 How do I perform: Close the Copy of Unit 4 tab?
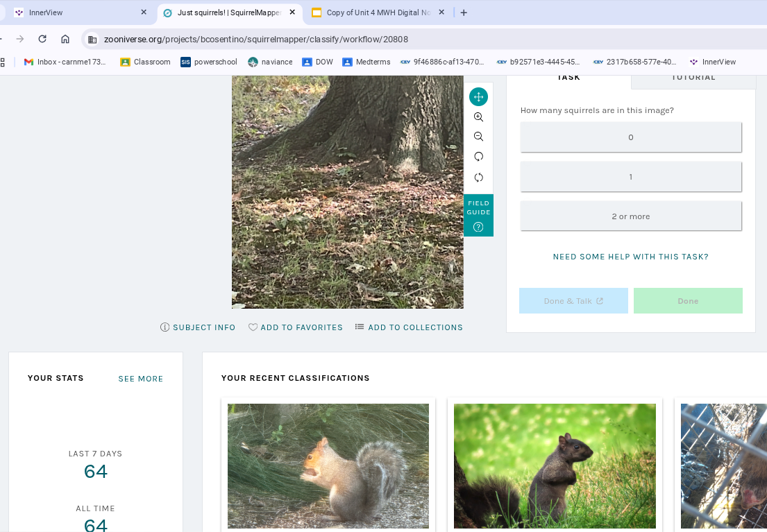tap(441, 12)
